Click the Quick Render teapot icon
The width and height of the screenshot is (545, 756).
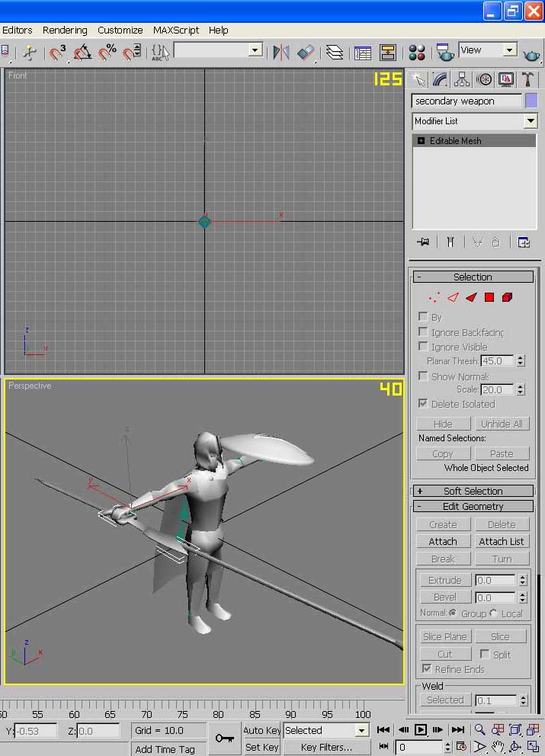pyautogui.click(x=531, y=55)
